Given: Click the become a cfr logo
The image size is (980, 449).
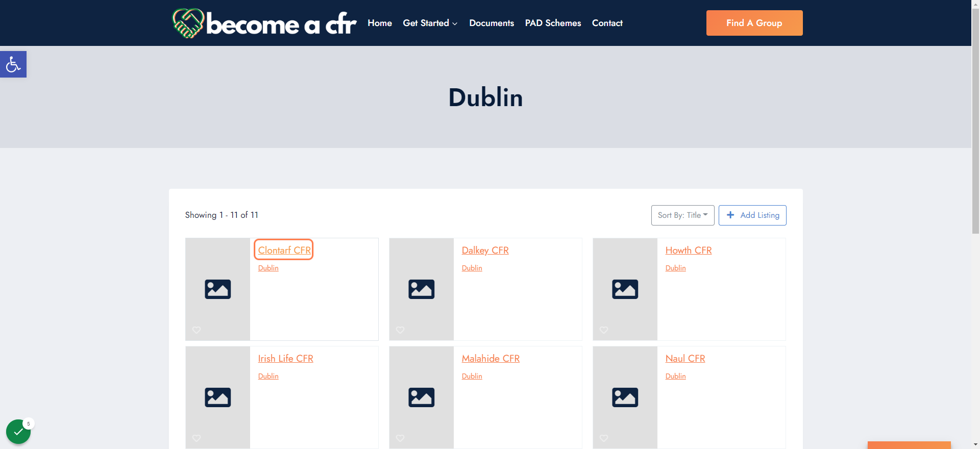Looking at the screenshot, I should pyautogui.click(x=264, y=23).
